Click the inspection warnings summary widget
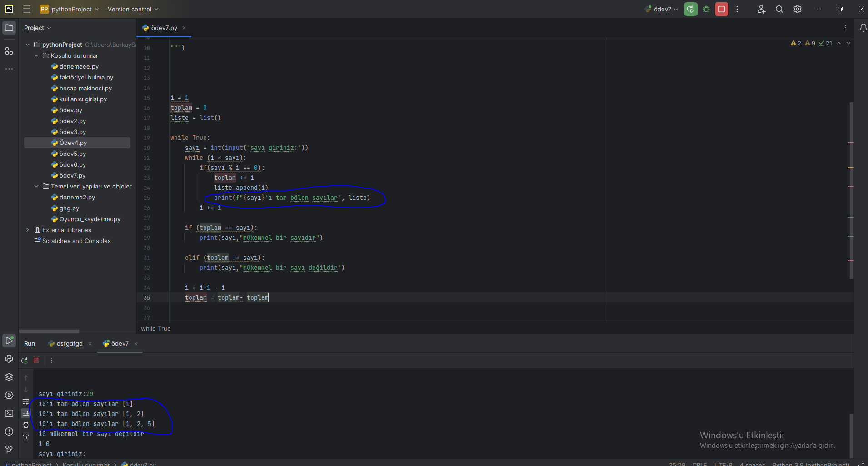868x466 pixels. [x=812, y=43]
